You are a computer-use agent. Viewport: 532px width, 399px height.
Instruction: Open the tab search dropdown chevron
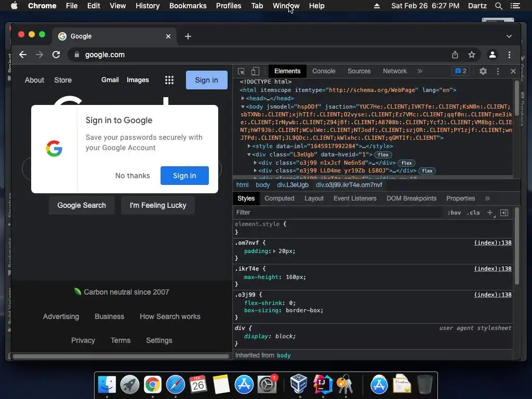(x=509, y=36)
